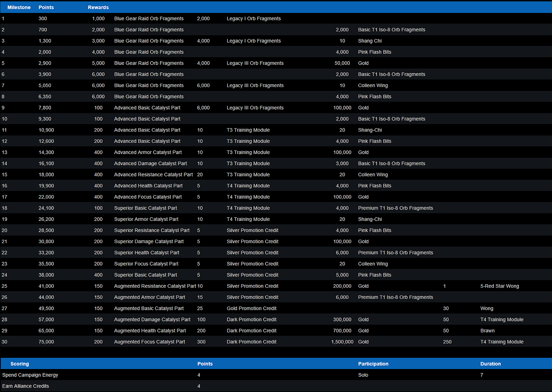Select the Participation header
The image size is (552, 392).
click(373, 364)
